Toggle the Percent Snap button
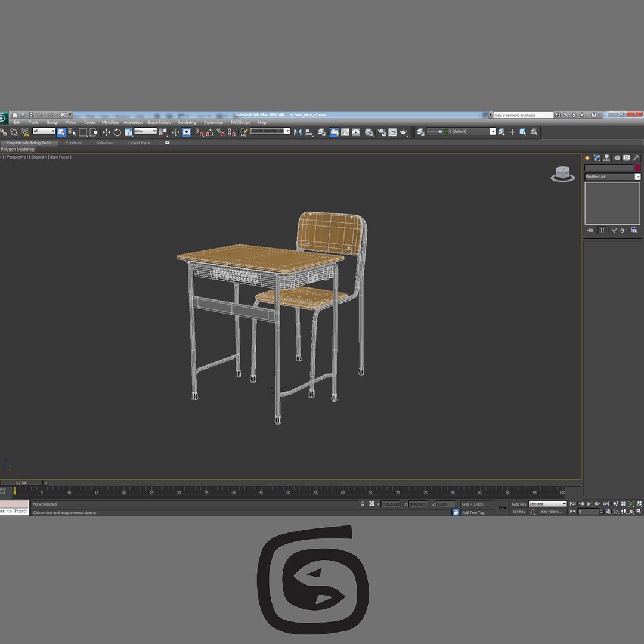This screenshot has width=644, height=644. coord(221,132)
